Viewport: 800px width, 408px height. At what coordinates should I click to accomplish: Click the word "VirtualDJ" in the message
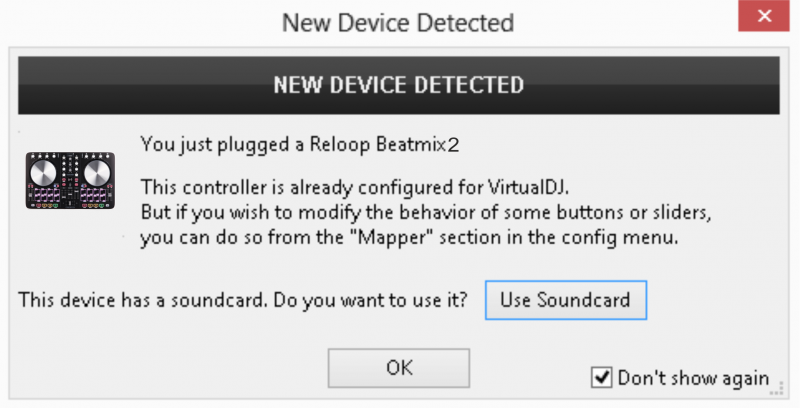click(528, 187)
